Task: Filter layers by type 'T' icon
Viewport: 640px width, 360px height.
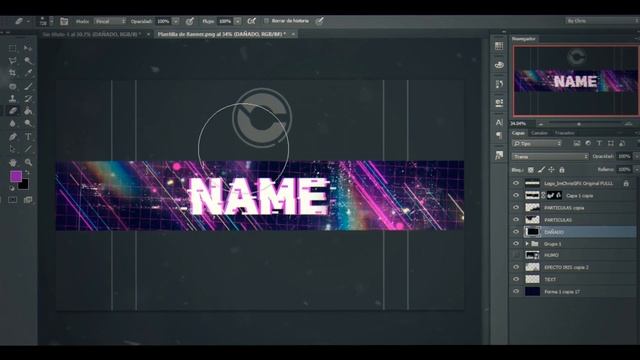Action: point(599,143)
